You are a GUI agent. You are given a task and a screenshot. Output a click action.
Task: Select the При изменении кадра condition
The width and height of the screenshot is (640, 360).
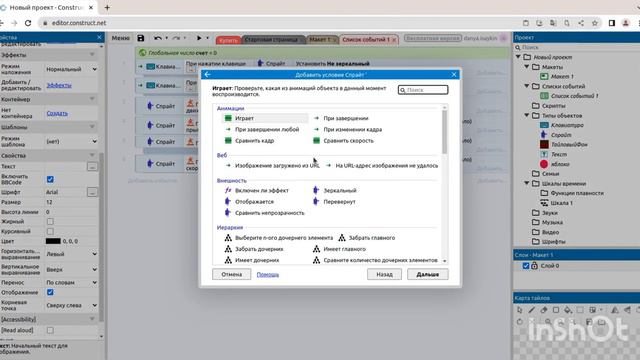click(353, 129)
